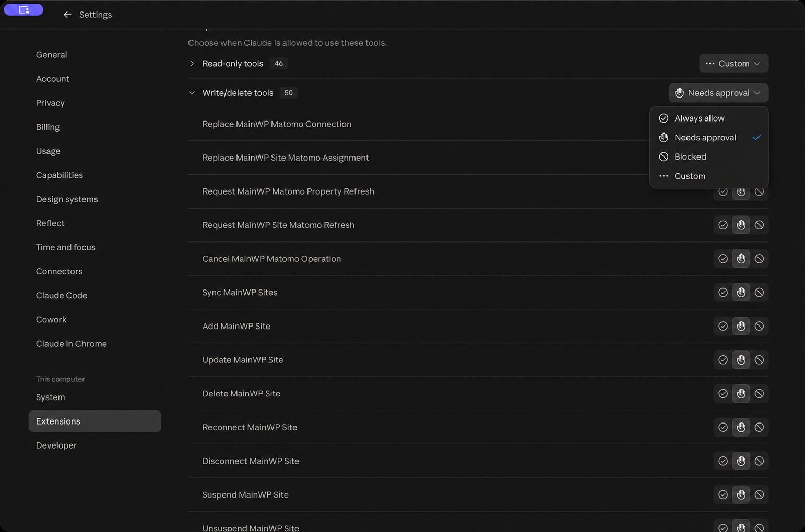Block the Request MainWP Site Matomo Refresh tool
The height and width of the screenshot is (532, 805).
(759, 225)
